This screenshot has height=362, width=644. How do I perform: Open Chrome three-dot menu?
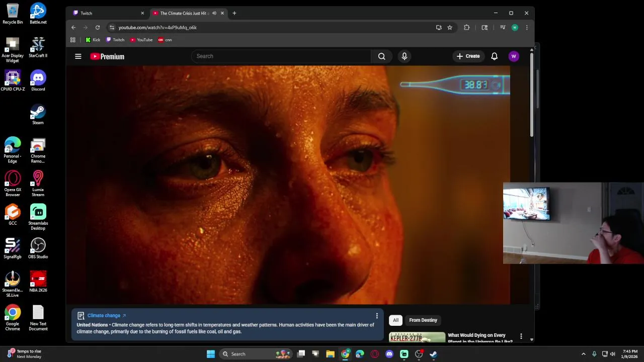[x=527, y=28]
